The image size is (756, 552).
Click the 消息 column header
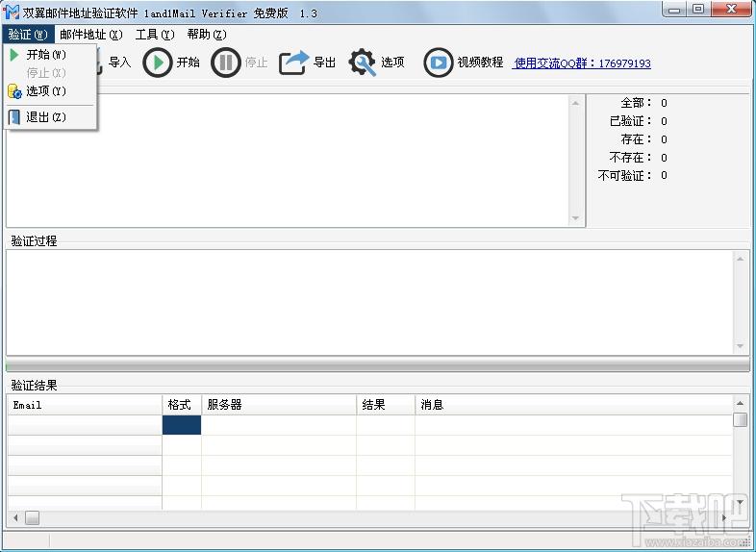[x=573, y=405]
